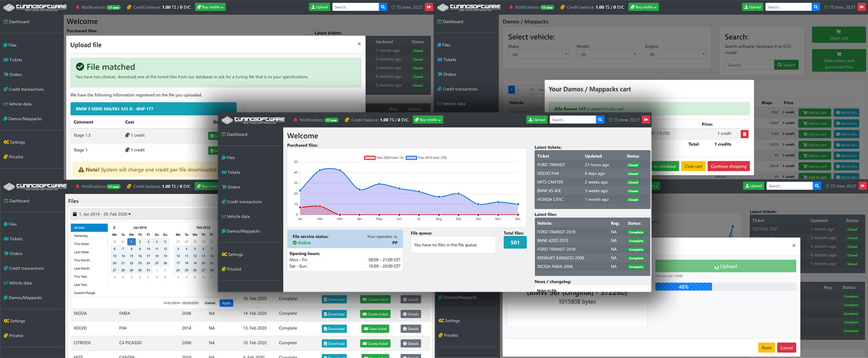Click Clear cart in Damos cart dialog
Image resolution: width=868 pixels, height=358 pixels.
(693, 166)
